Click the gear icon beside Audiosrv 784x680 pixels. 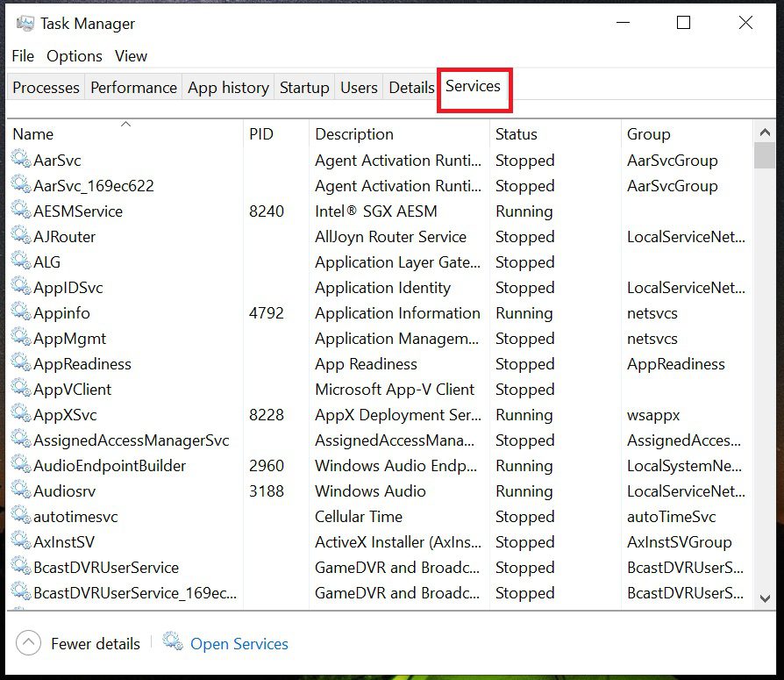pyautogui.click(x=21, y=490)
